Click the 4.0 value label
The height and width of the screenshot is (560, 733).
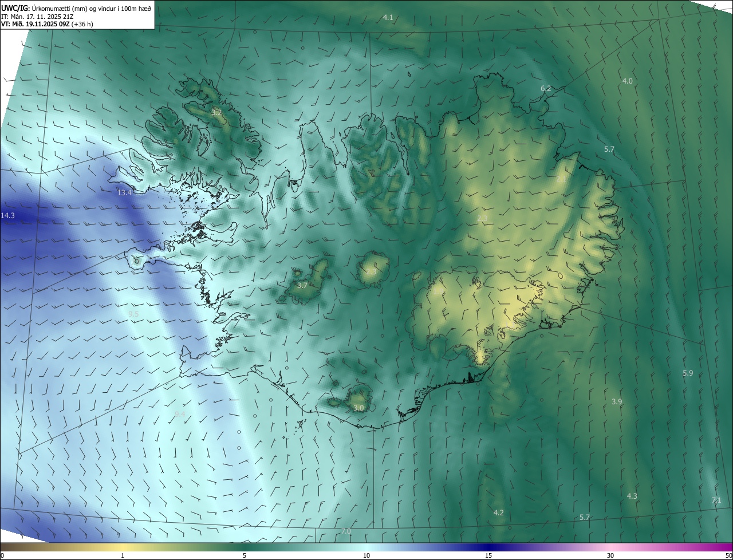[628, 81]
